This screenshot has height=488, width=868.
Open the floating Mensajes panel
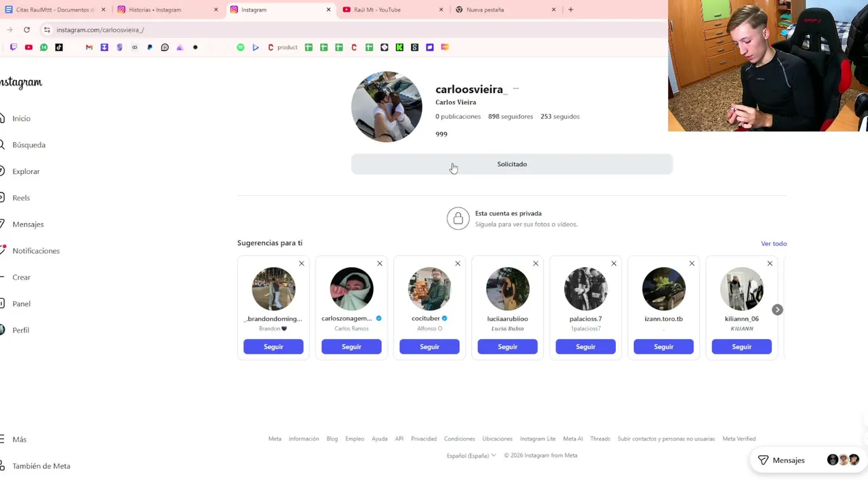pyautogui.click(x=809, y=460)
